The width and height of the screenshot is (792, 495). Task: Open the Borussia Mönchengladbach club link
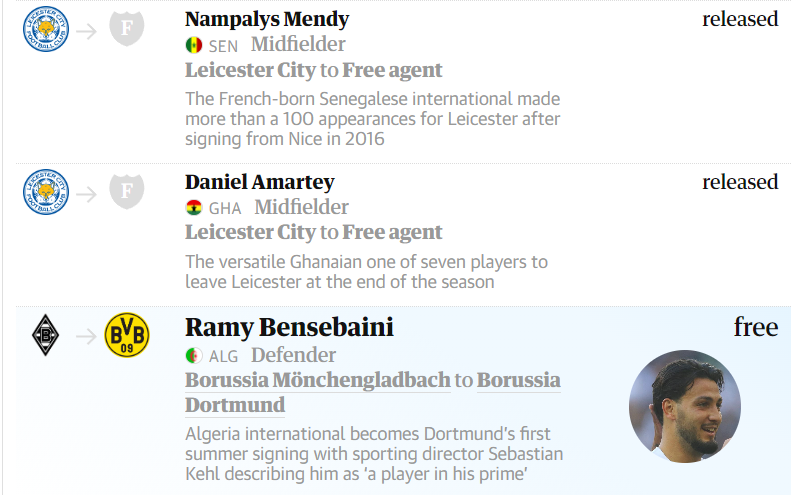tap(318, 380)
